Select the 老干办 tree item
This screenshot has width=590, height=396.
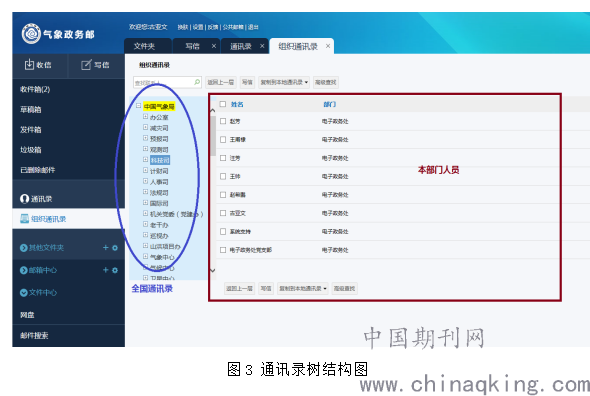159,225
